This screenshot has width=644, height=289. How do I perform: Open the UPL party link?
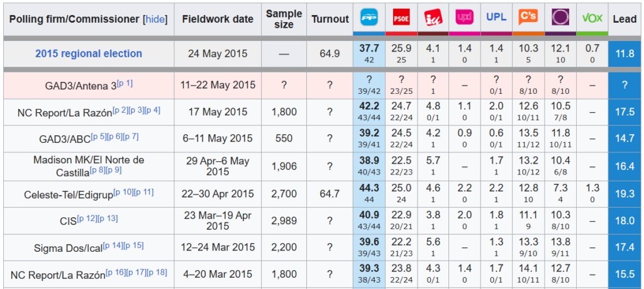[x=496, y=18]
